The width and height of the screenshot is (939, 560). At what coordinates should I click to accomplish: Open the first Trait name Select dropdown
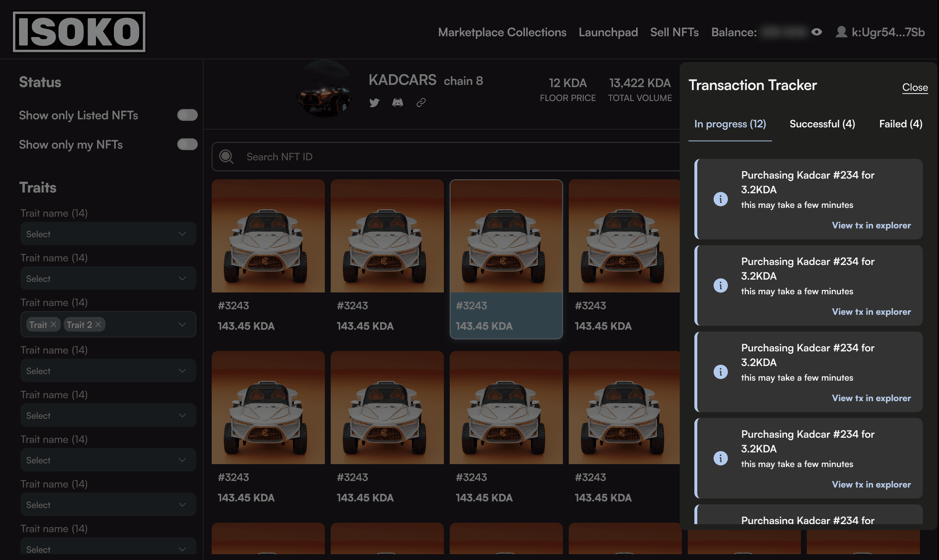click(108, 234)
